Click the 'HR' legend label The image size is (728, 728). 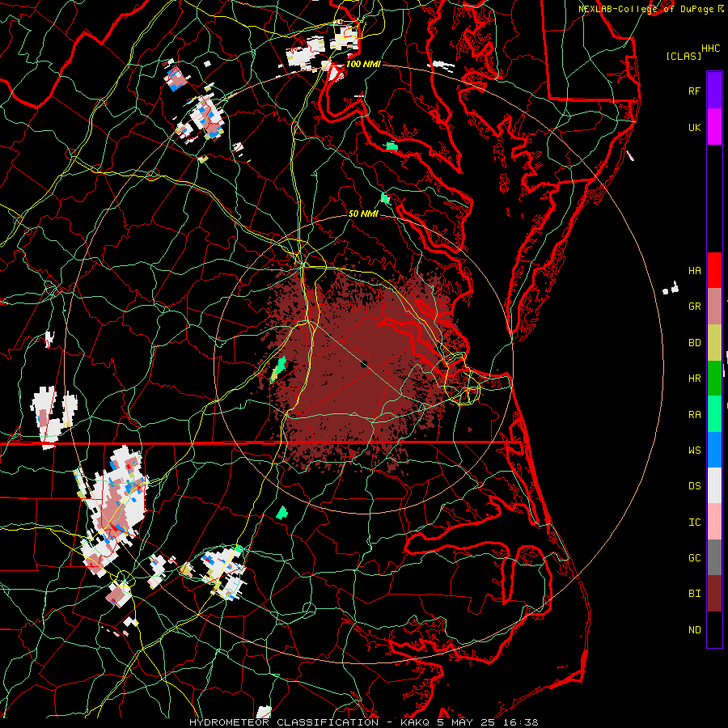(x=695, y=379)
